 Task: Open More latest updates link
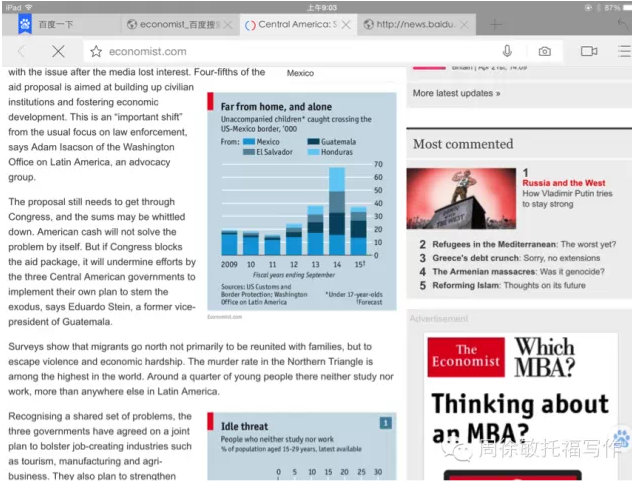[x=456, y=93]
